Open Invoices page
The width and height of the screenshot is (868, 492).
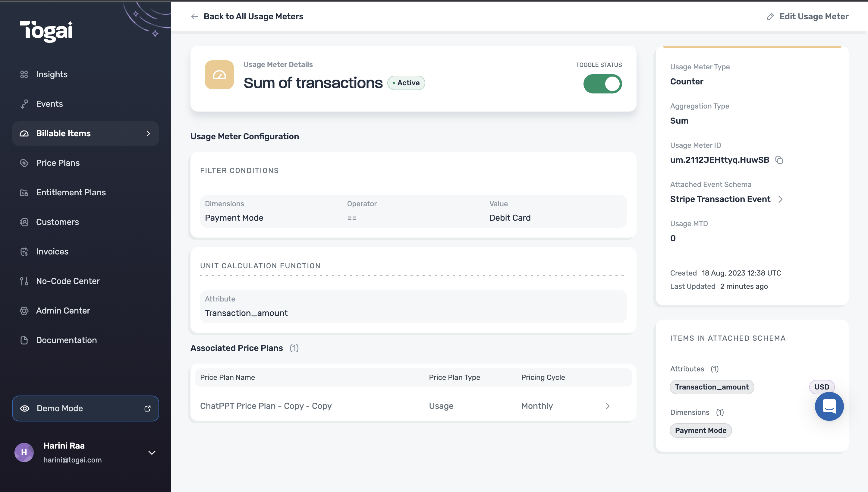(x=86, y=252)
